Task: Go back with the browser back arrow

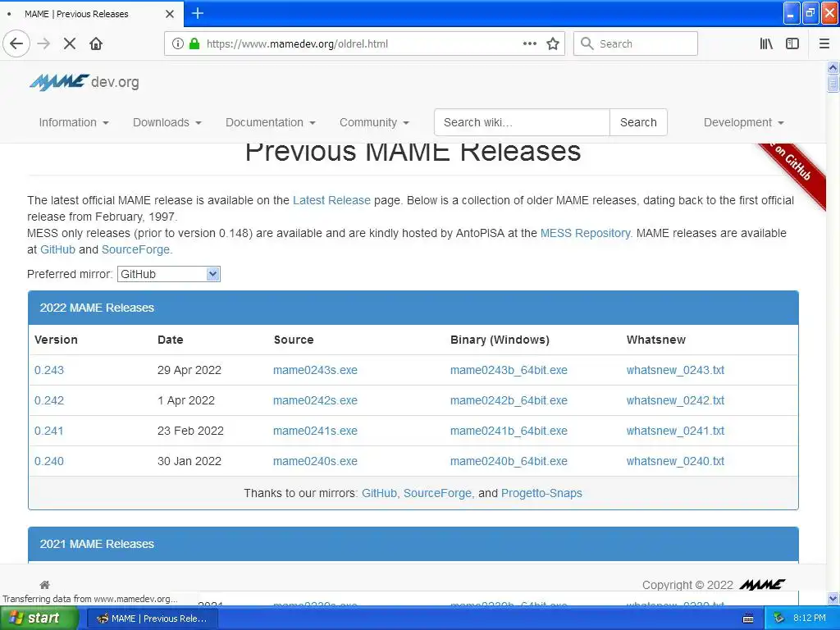Action: tap(16, 44)
